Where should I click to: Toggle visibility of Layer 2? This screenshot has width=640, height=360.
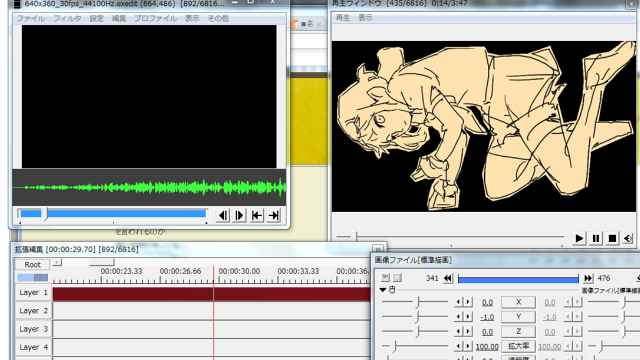[x=33, y=311]
